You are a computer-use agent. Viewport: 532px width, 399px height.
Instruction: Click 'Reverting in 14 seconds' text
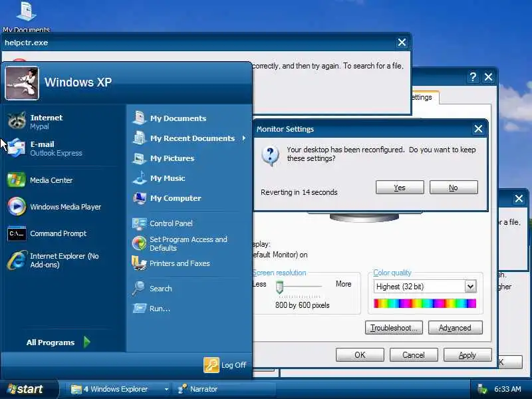[299, 192]
